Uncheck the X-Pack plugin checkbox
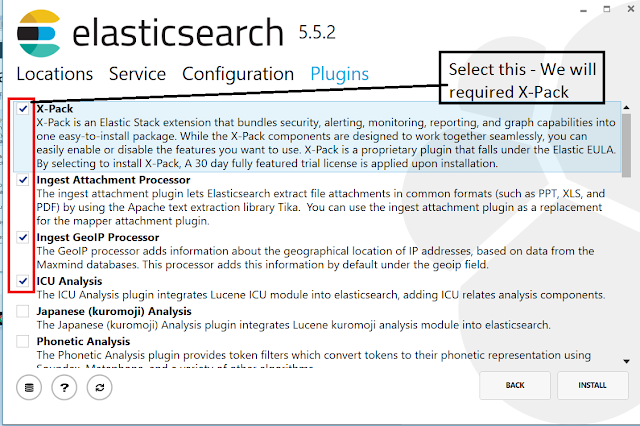 23,109
